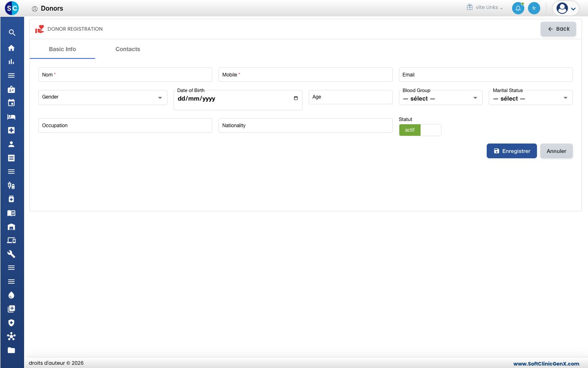The height and width of the screenshot is (368, 588).
Task: Open the person icon in the sidebar
Action: click(11, 144)
